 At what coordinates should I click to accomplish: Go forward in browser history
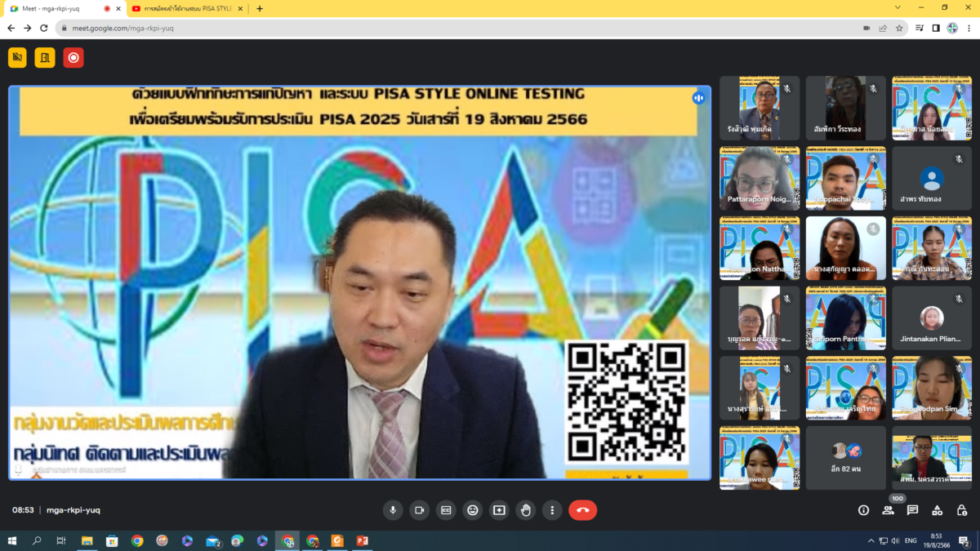point(28,28)
